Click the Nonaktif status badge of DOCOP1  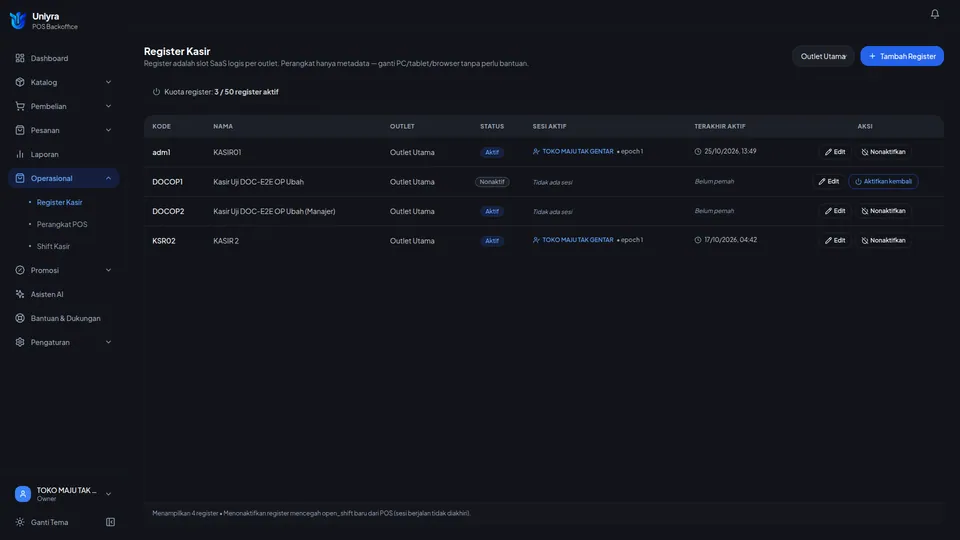click(x=492, y=182)
